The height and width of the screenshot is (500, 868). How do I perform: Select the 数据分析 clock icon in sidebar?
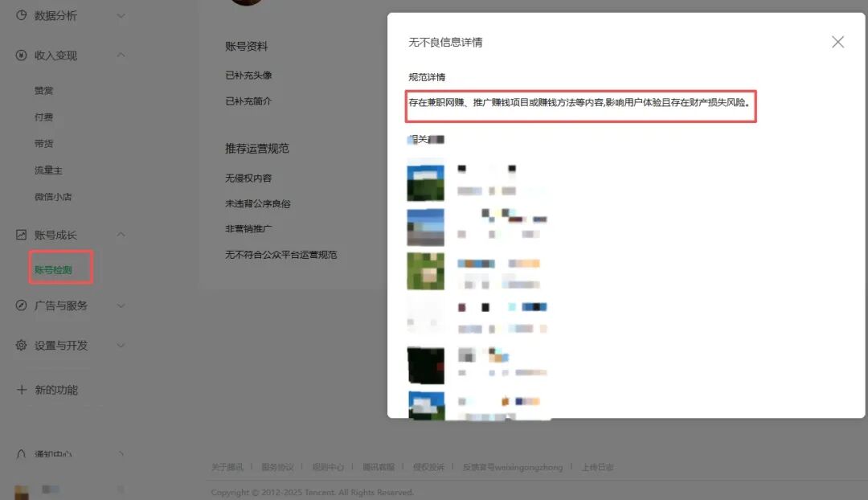pos(22,15)
